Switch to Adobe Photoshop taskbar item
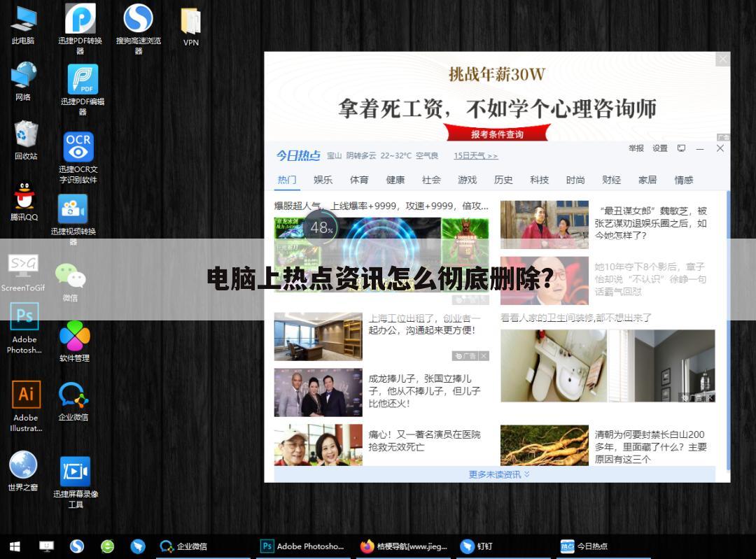 [302, 546]
